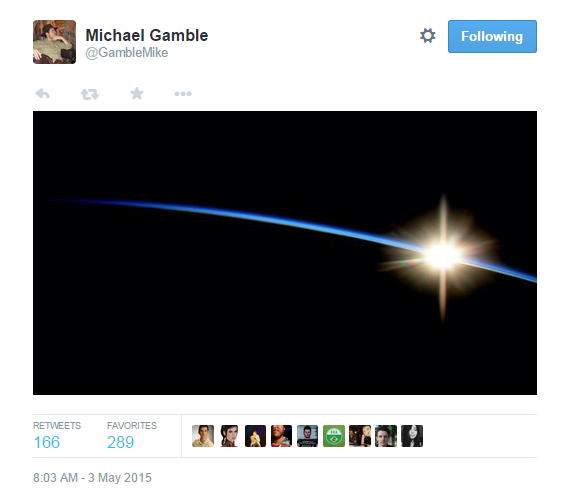This screenshot has width=564, height=503.
Task: Open Michael Gamble's profile picture
Action: 54,42
